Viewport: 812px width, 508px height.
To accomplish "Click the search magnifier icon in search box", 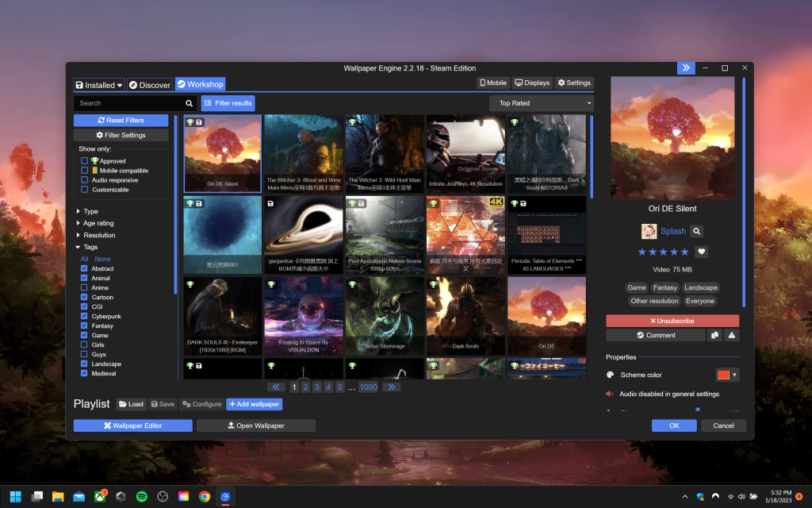I will (x=189, y=103).
